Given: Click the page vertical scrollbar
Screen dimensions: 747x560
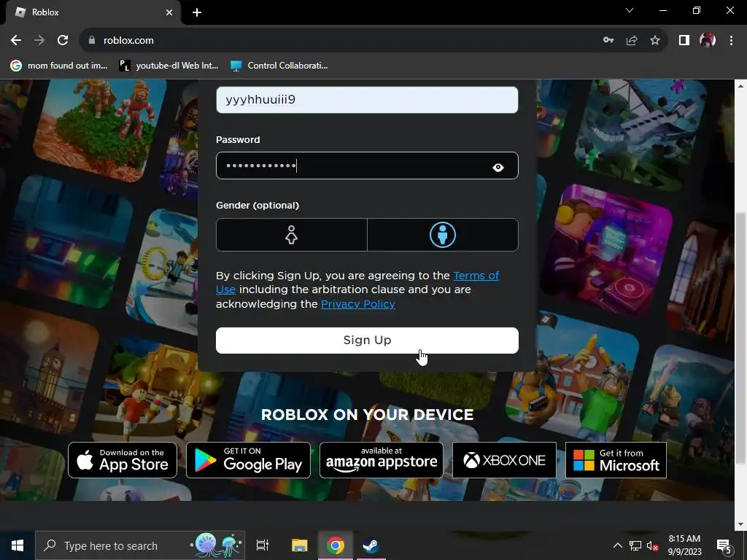Looking at the screenshot, I should (x=740, y=338).
